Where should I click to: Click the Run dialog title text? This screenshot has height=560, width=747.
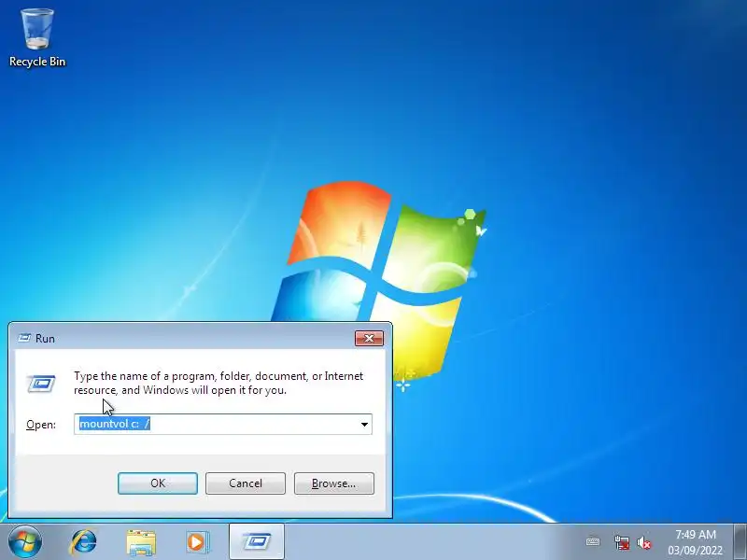(45, 339)
